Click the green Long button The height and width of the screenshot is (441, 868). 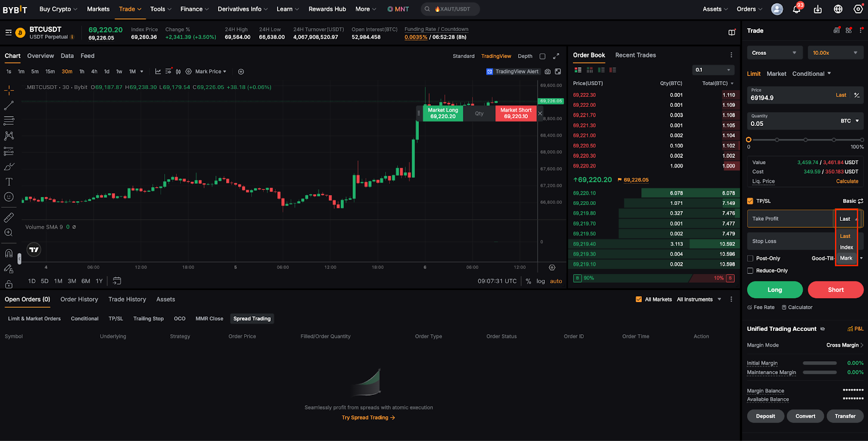775,290
